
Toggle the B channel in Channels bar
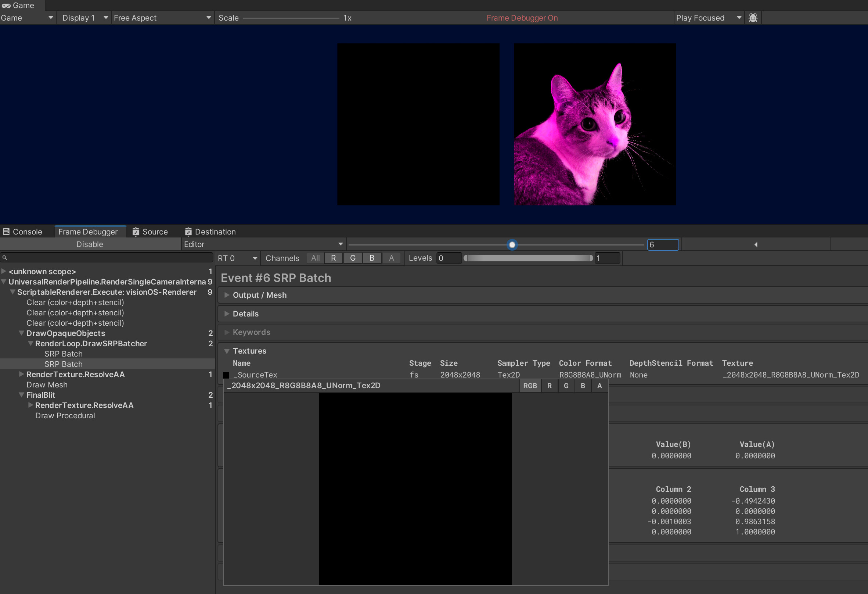(x=372, y=258)
